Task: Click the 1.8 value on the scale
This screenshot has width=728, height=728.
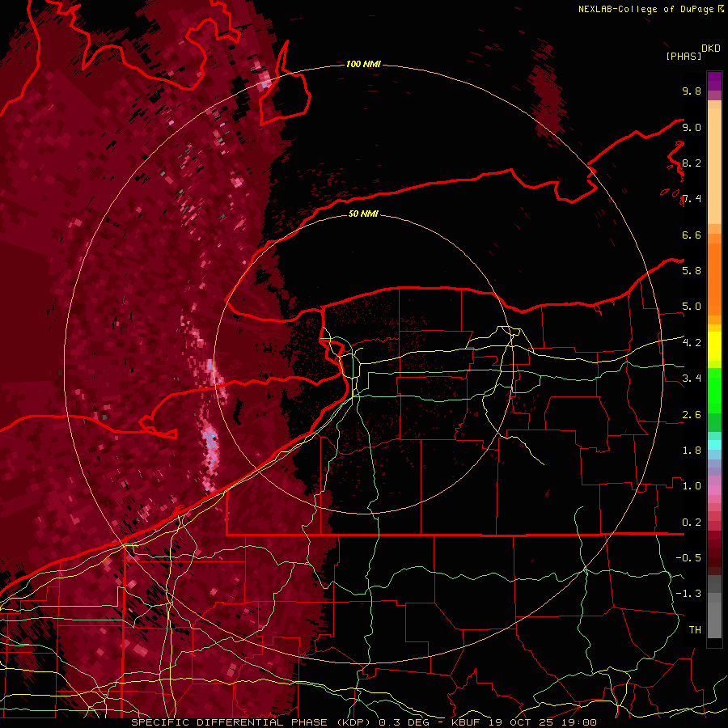Action: (692, 451)
